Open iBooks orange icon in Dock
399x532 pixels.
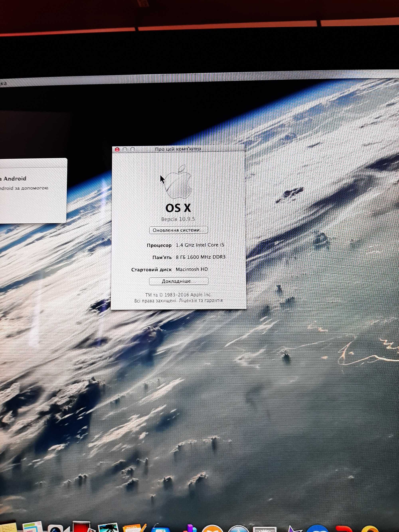[x=212, y=529]
